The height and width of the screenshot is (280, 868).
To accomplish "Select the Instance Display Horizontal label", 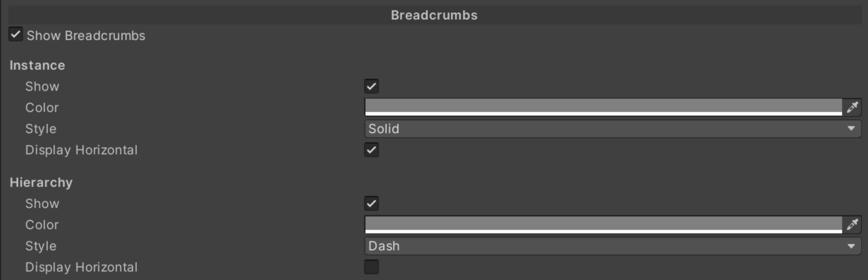I will tap(81, 150).
